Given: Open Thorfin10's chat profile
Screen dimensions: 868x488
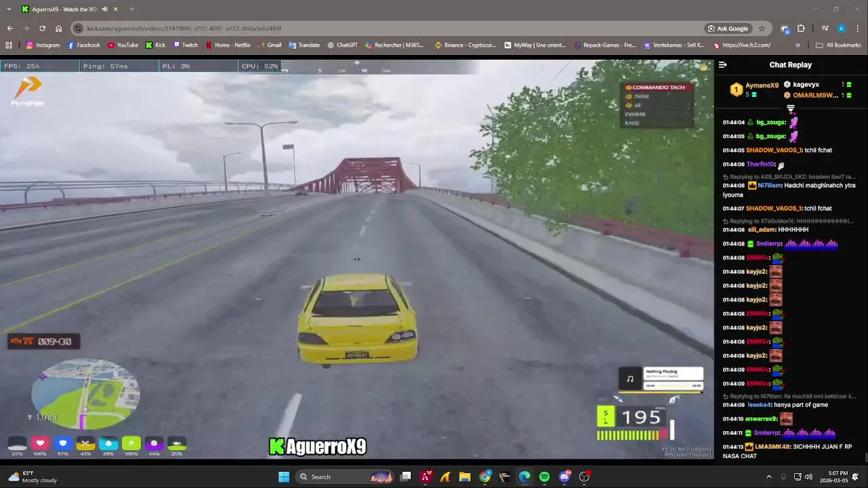Looking at the screenshot, I should coord(760,164).
